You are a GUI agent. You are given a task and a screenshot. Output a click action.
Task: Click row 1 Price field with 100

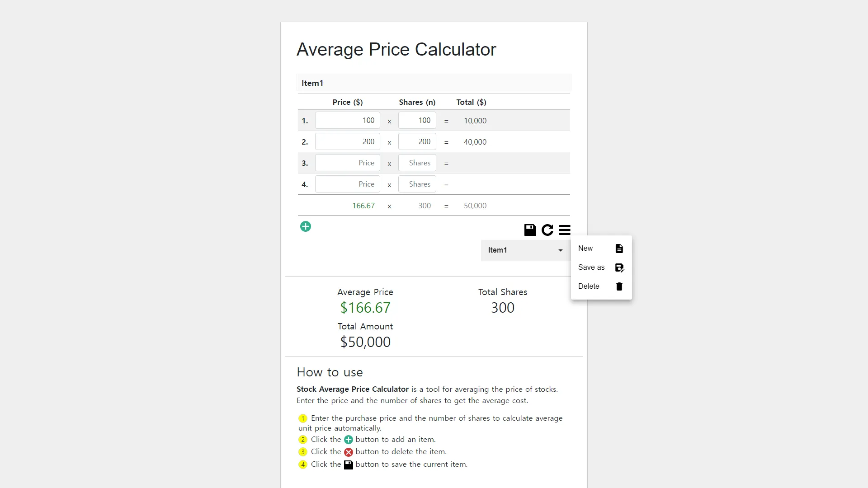click(348, 121)
